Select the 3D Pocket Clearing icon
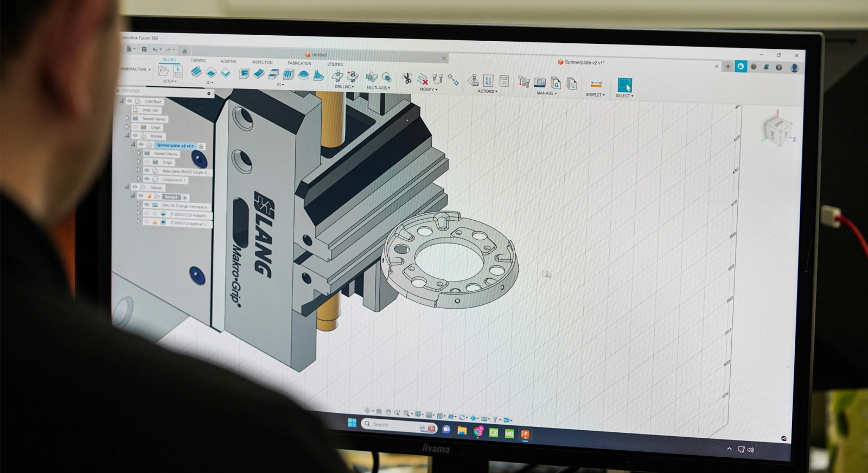This screenshot has width=868, height=473. pyautogui.click(x=259, y=74)
